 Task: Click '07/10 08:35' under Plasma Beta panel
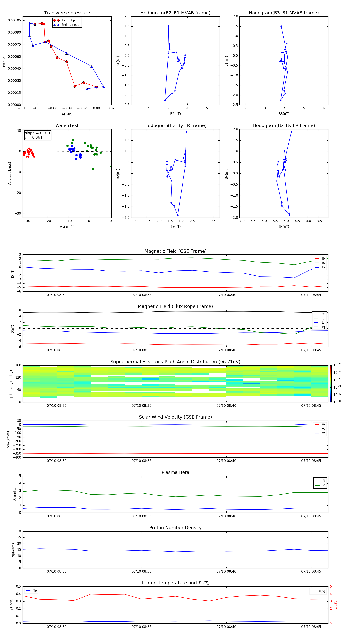(141, 516)
